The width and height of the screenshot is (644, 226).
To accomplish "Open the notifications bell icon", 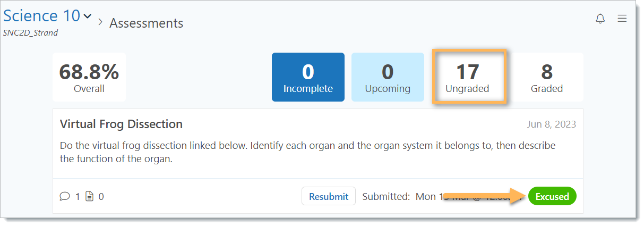I will click(x=600, y=19).
